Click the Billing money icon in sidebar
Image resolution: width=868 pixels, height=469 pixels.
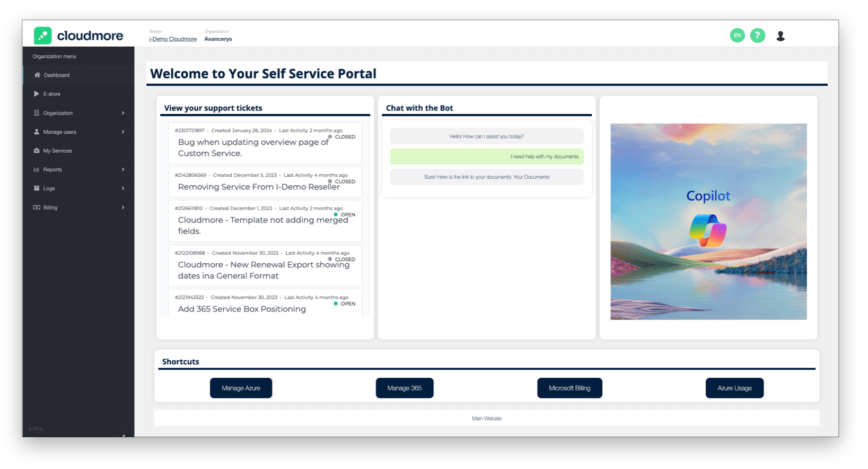[37, 207]
